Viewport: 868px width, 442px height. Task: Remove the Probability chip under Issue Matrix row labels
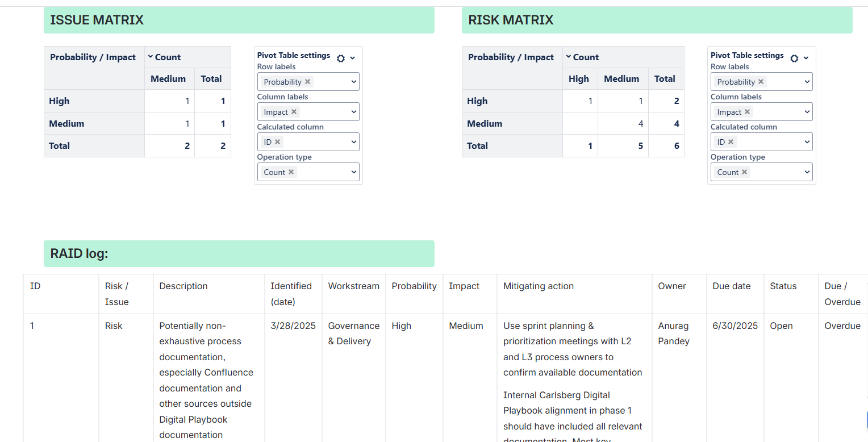[307, 81]
